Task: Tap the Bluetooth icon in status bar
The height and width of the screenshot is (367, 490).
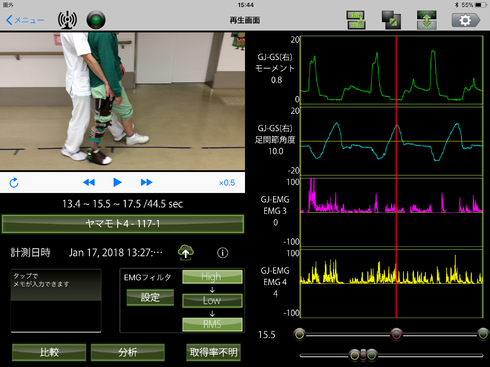Action: [x=457, y=5]
